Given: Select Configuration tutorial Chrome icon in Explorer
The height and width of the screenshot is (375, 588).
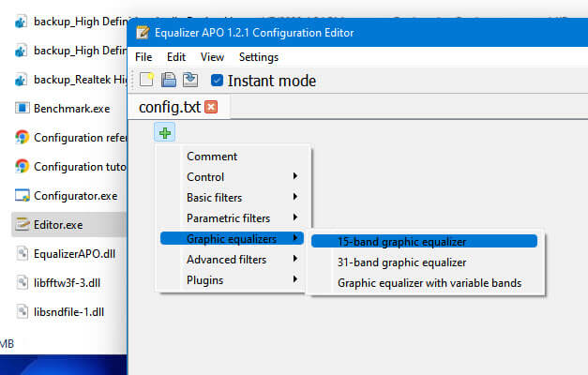Looking at the screenshot, I should tap(22, 166).
